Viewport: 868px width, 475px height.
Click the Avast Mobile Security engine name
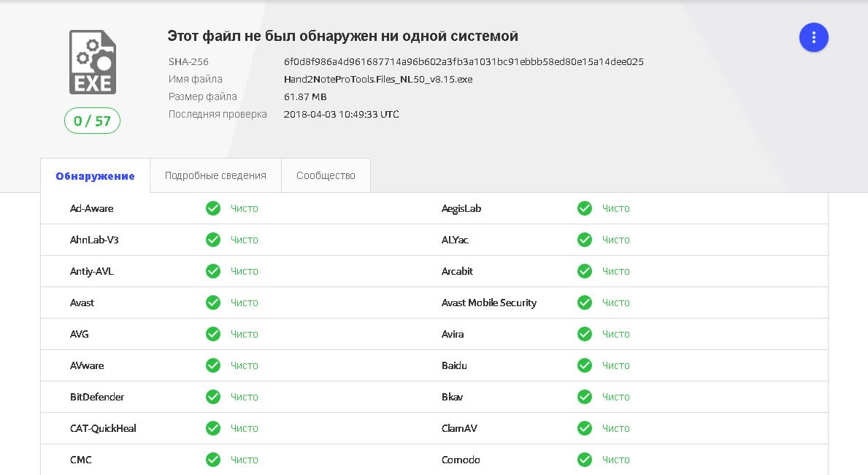click(x=489, y=303)
